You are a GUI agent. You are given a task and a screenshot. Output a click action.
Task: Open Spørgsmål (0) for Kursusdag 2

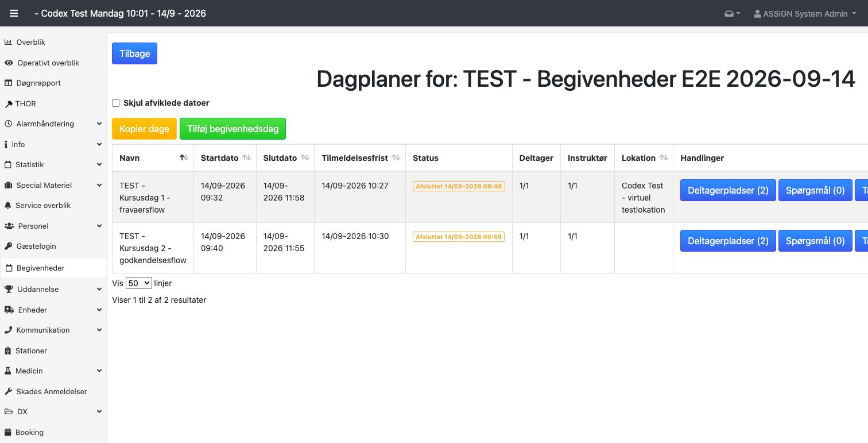[815, 241]
